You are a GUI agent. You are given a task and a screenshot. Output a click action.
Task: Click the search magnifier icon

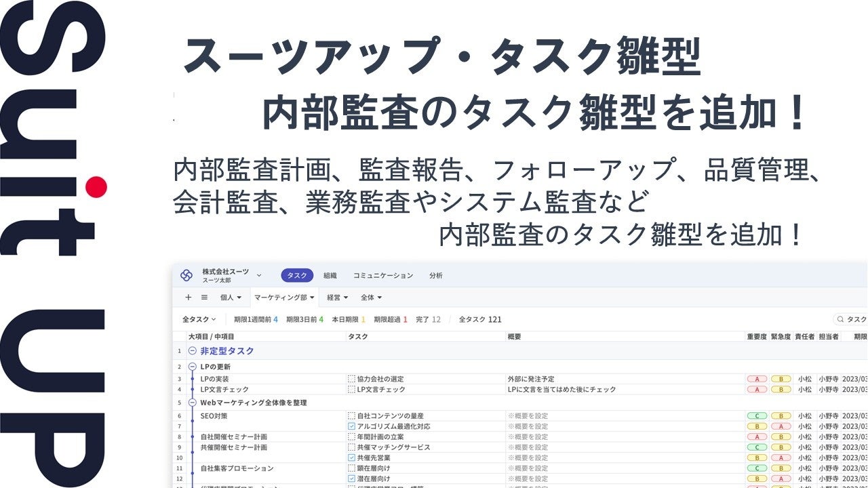point(841,319)
